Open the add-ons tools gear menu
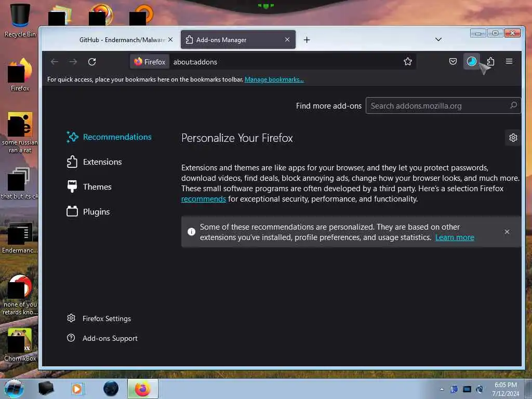This screenshot has width=532, height=399. (513, 138)
